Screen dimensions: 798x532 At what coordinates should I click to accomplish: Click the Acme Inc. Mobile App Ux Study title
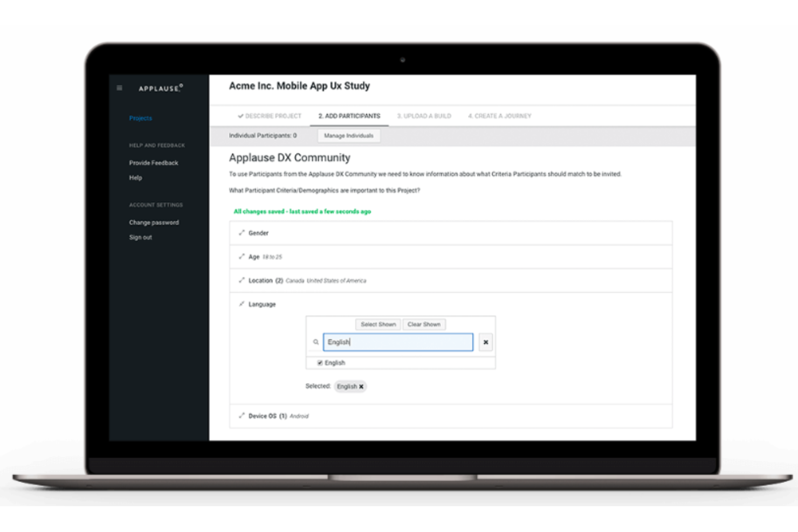pos(299,86)
